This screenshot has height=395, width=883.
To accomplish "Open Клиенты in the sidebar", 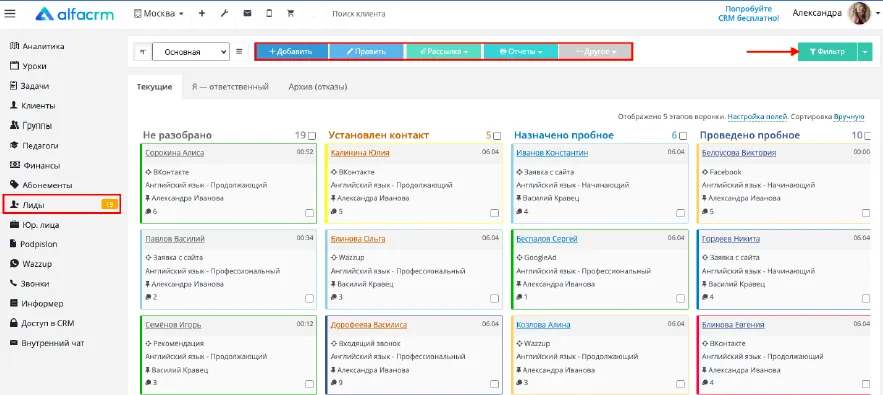I will point(33,105).
